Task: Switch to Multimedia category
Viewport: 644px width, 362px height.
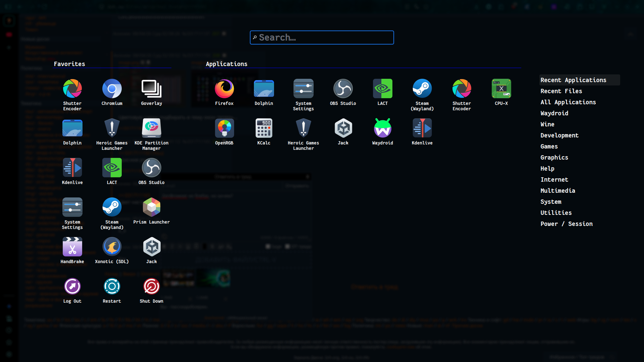Action: (x=557, y=191)
